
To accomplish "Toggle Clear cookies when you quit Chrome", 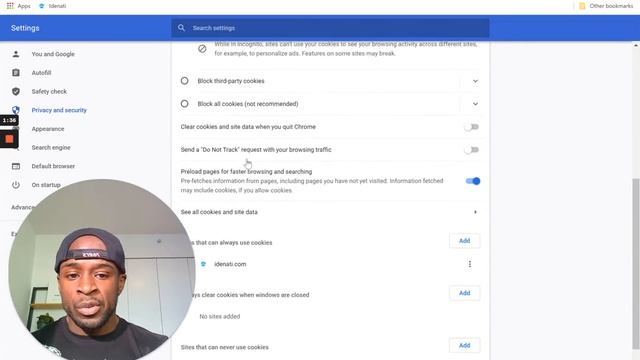I will pos(471,127).
